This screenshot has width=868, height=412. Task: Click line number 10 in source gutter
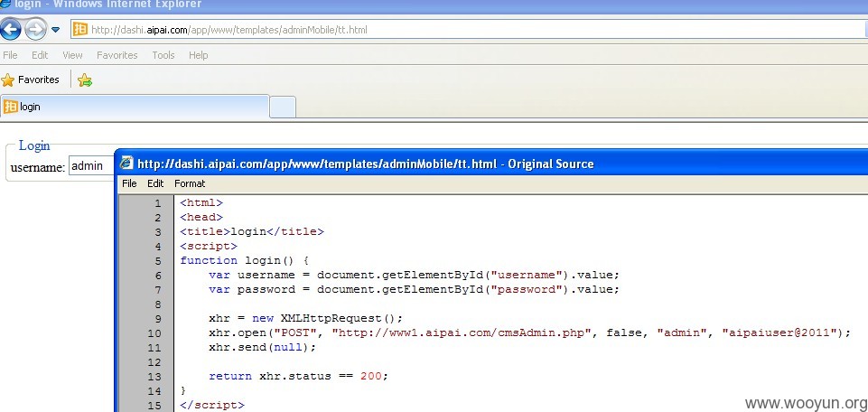tap(154, 333)
